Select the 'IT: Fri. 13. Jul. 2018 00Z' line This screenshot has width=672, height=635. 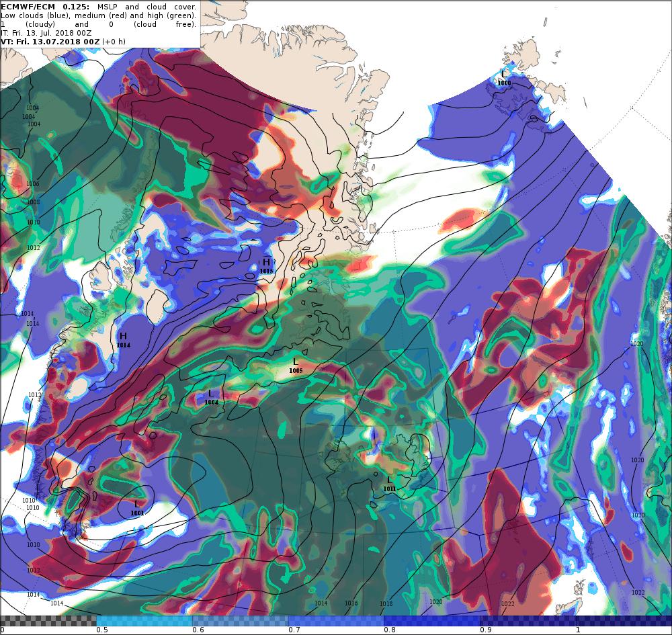pos(46,33)
